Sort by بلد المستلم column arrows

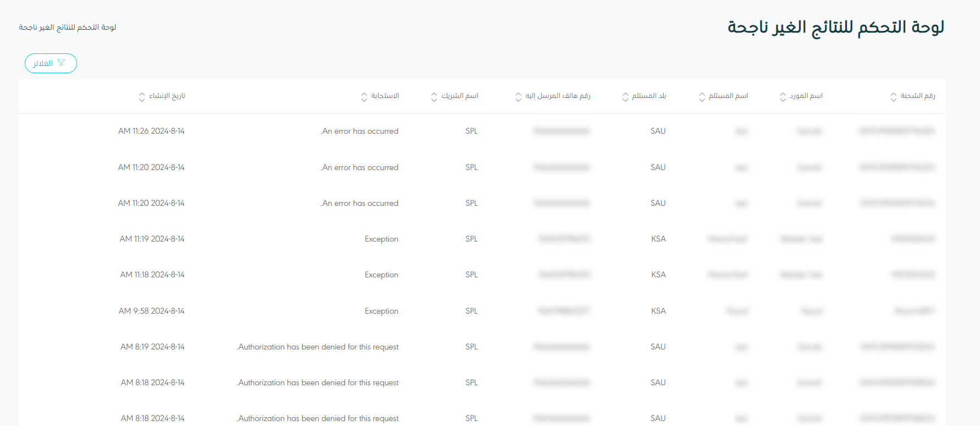click(x=625, y=97)
